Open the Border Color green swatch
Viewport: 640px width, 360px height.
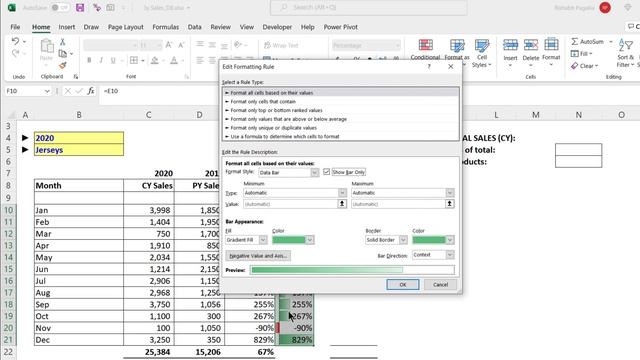433,240
